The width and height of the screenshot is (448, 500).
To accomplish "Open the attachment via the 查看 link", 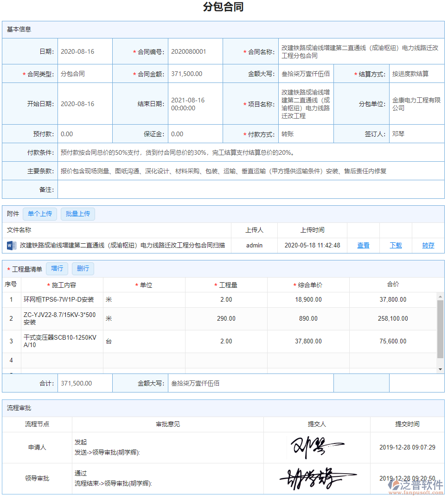I will click(363, 245).
